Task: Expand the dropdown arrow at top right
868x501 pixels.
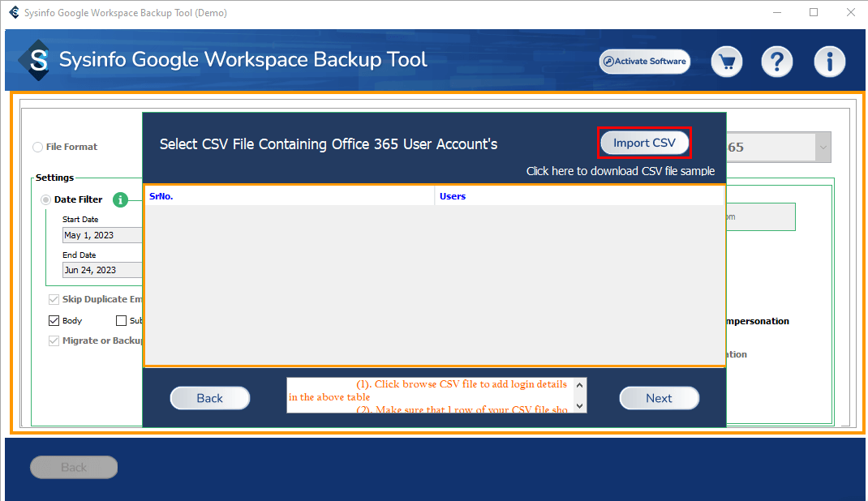Action: (x=823, y=147)
